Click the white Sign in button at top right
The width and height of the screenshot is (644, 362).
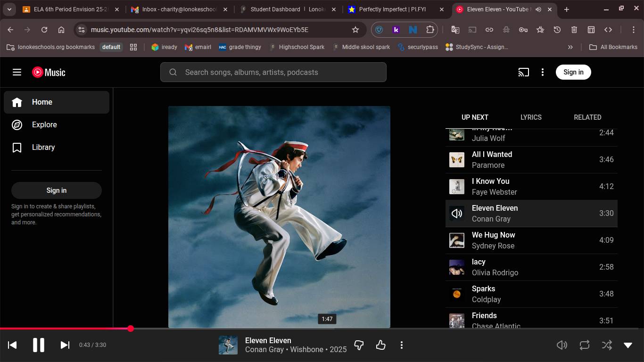click(x=573, y=72)
